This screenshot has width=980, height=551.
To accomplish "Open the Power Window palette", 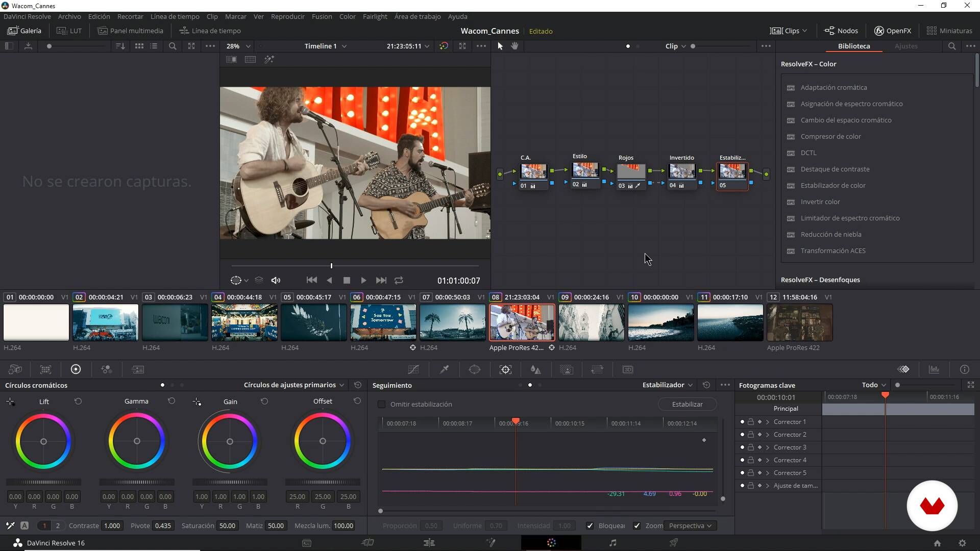I will click(475, 369).
